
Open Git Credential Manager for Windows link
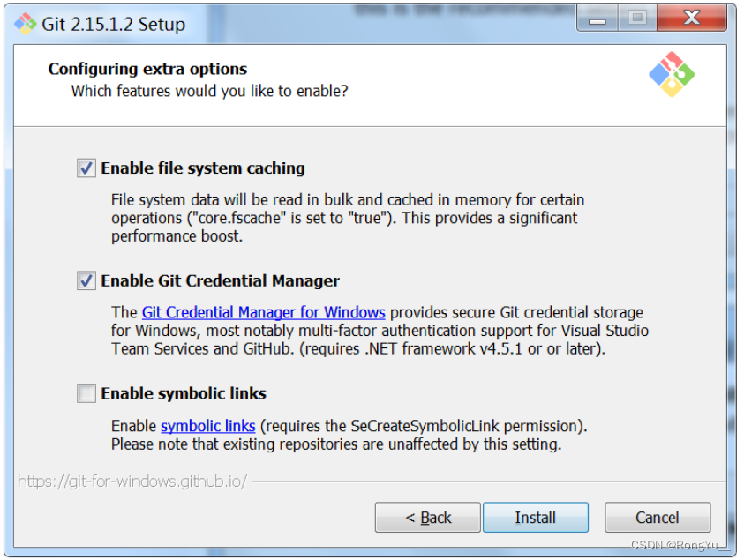[263, 312]
